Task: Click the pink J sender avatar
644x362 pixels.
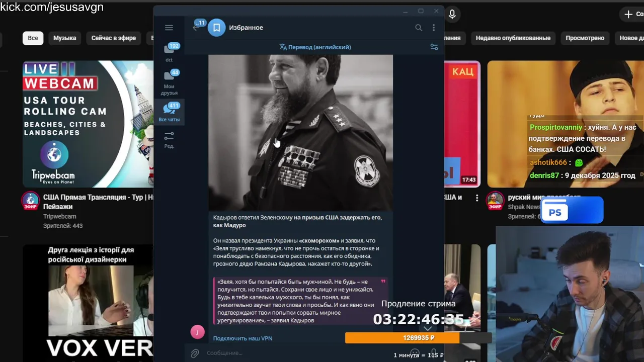Action: (x=197, y=332)
